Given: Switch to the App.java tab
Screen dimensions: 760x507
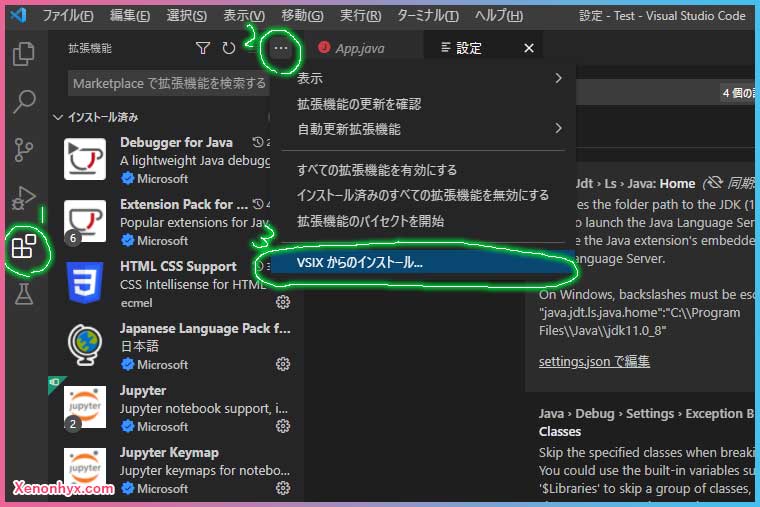Looking at the screenshot, I should [360, 48].
